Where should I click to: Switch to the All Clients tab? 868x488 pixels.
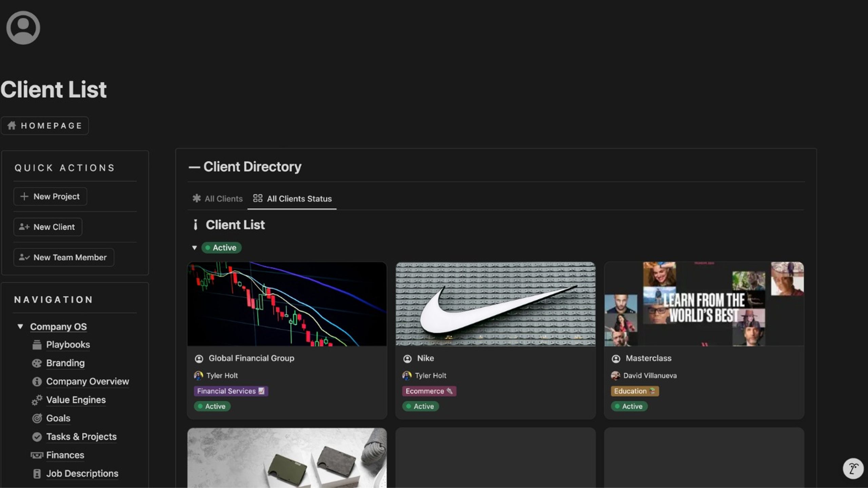[x=217, y=199]
